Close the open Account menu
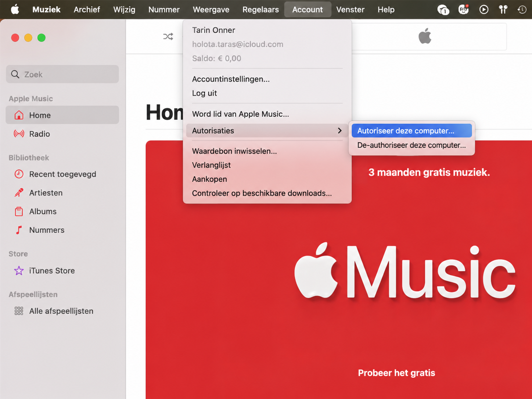Screen dimensions: 532x399 (x=308, y=10)
